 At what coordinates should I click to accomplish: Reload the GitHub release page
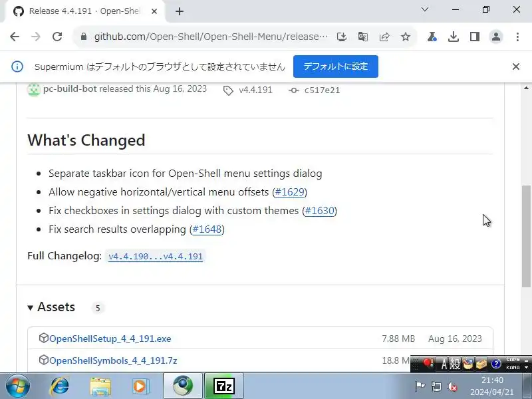pyautogui.click(x=57, y=37)
